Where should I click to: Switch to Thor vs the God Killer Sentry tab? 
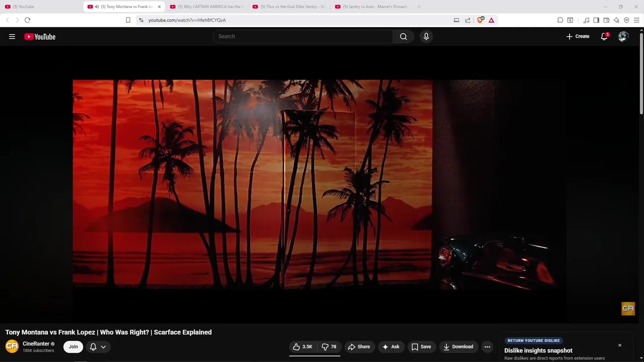point(289,7)
